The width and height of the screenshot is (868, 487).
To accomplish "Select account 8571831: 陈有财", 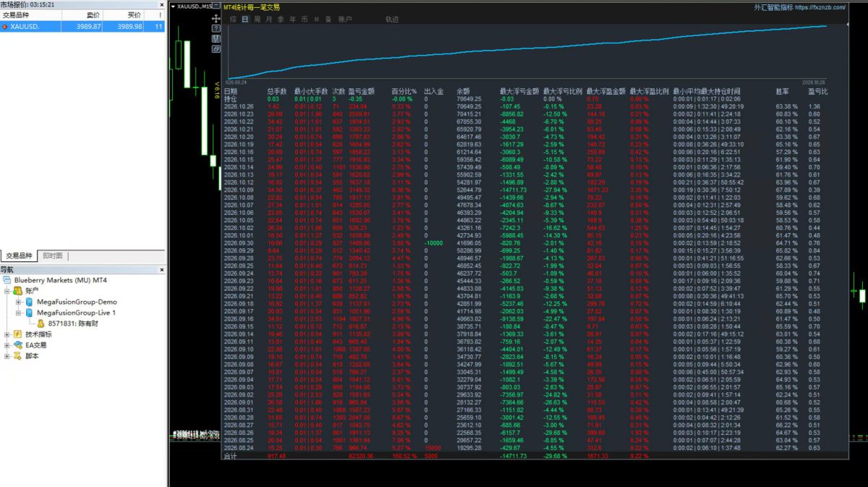I will (x=73, y=323).
